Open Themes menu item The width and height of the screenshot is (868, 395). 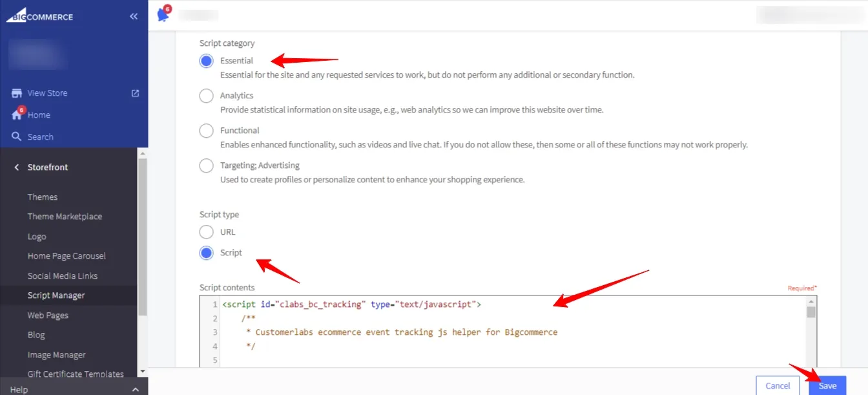(43, 197)
